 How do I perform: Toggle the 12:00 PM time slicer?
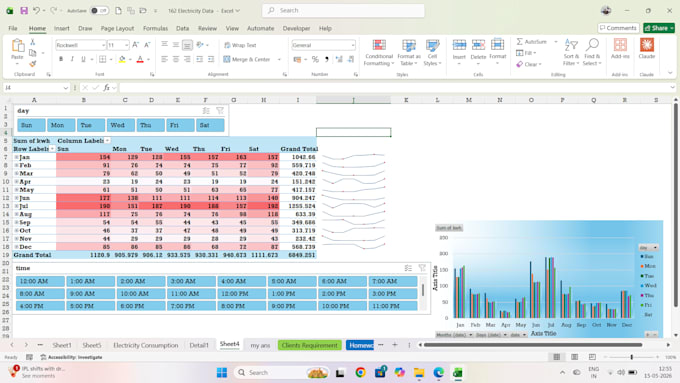(x=242, y=294)
